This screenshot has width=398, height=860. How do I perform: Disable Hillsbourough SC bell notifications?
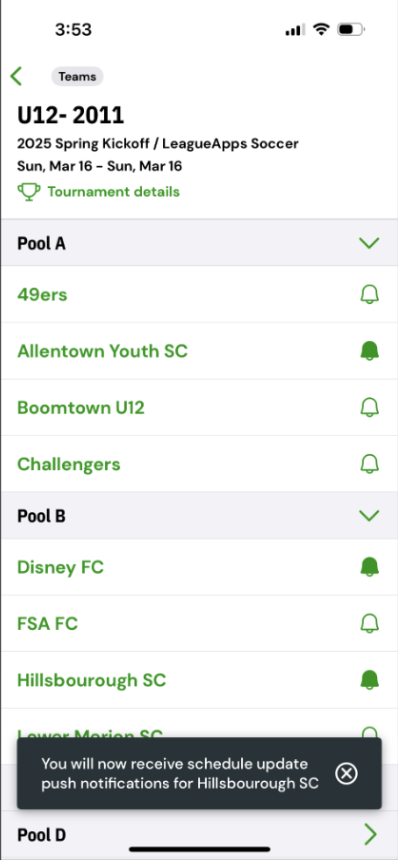coord(369,680)
